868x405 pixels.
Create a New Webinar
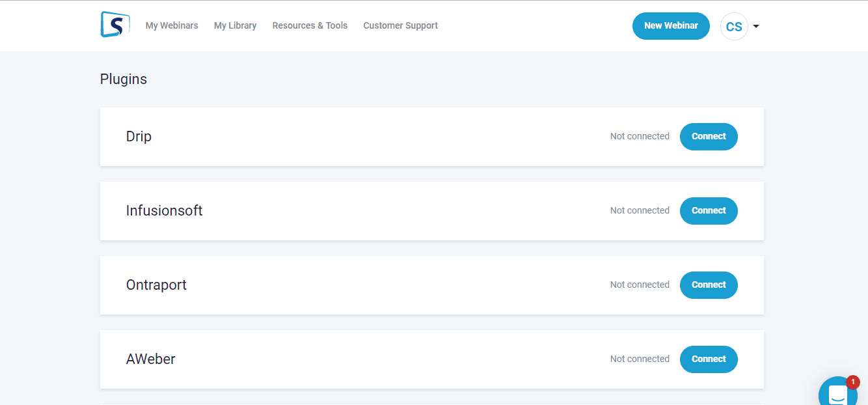click(671, 26)
